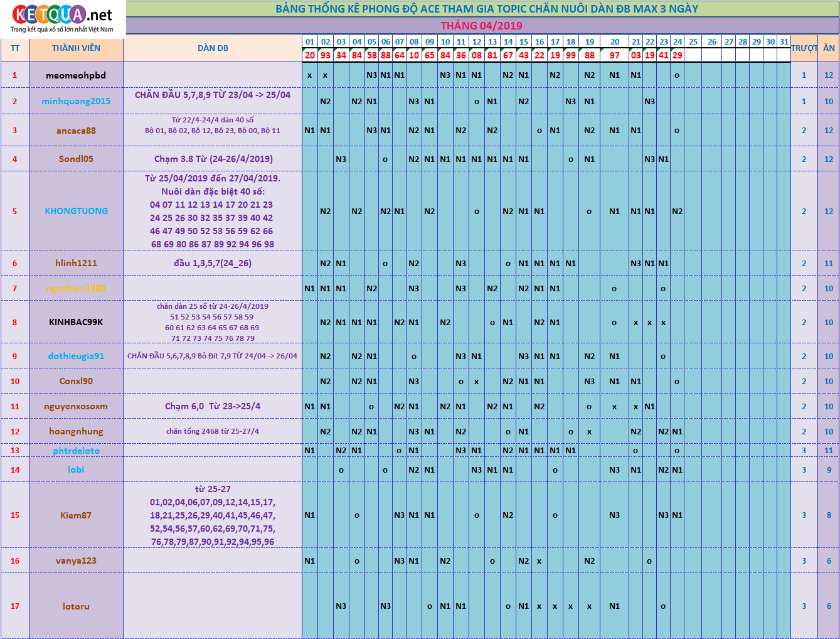Viewport: 840px width, 639px height.
Task: Select the TT column header
Action: point(15,48)
